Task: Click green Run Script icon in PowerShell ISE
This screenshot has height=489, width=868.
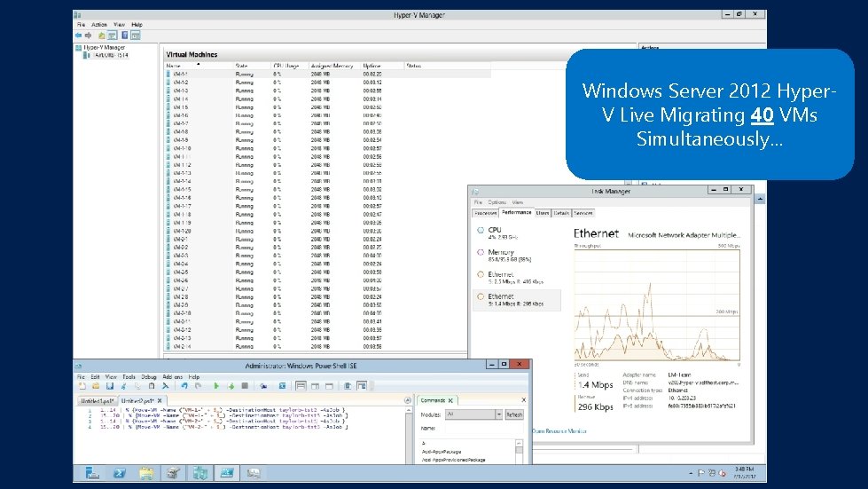Action: (216, 386)
